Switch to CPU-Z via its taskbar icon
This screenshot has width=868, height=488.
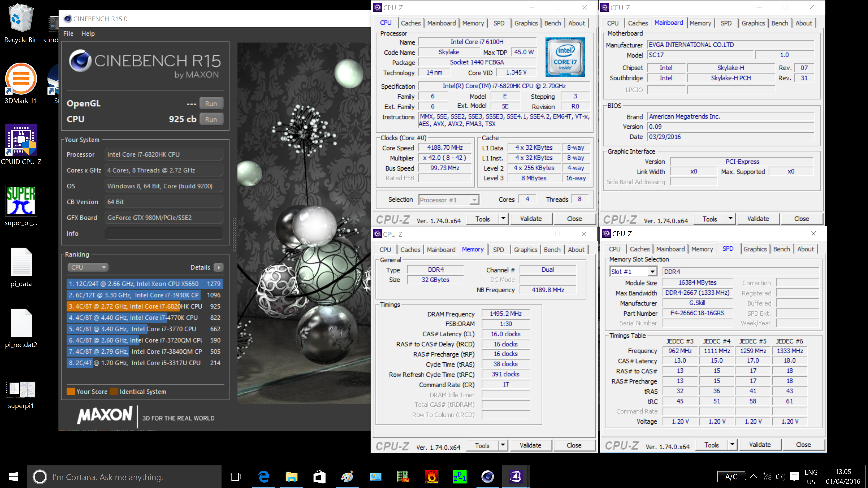(x=516, y=476)
